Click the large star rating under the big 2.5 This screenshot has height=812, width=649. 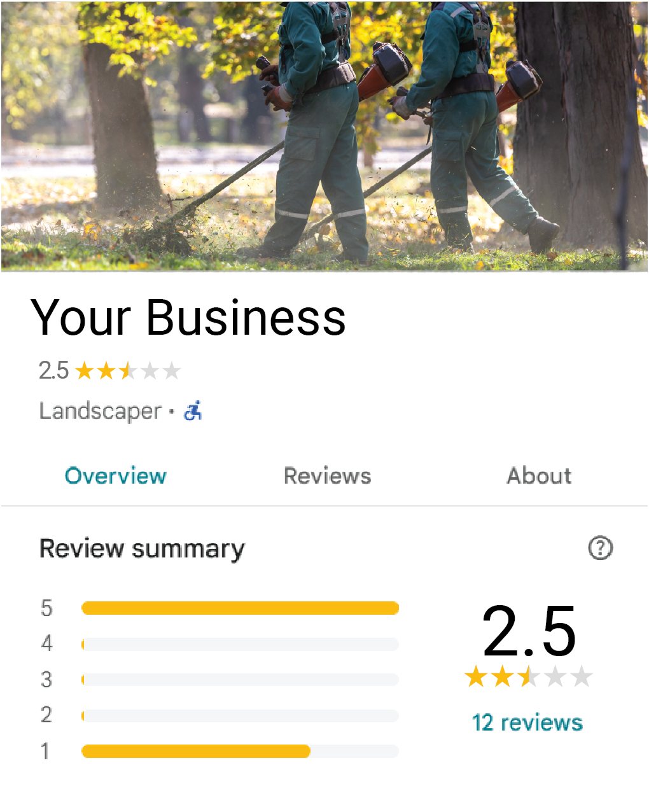pos(528,676)
